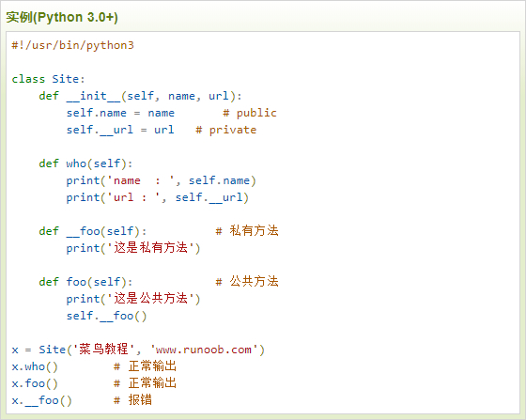526x420 pixels.
Task: Click the comment '# 报错'
Action: coord(132,400)
